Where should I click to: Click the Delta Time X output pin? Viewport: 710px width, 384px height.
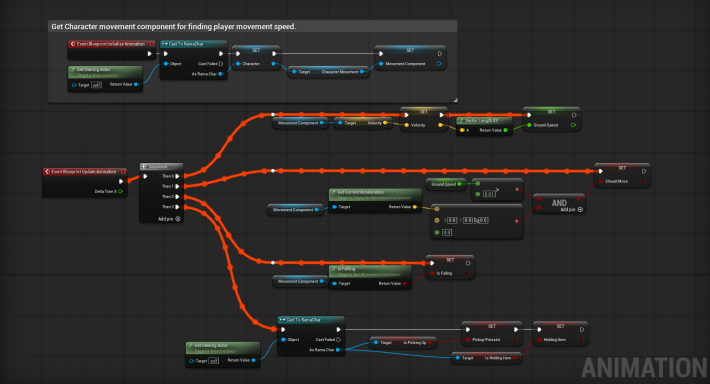click(120, 192)
